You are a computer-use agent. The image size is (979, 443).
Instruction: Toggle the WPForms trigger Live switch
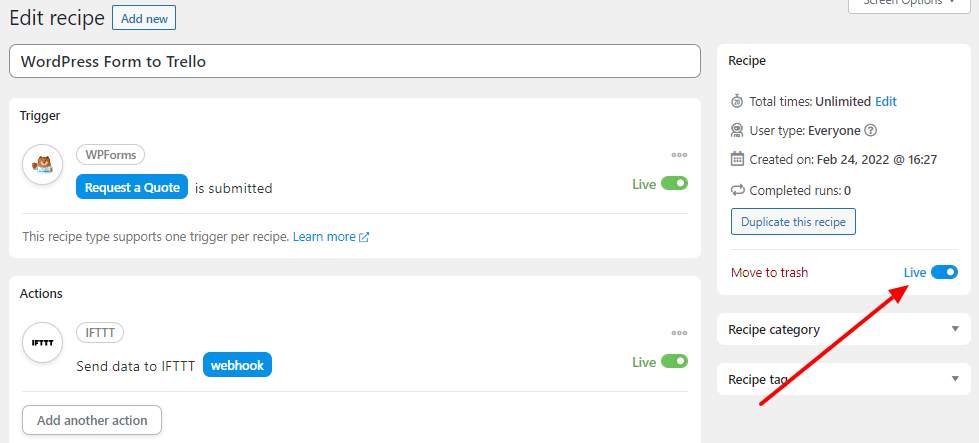[674, 183]
